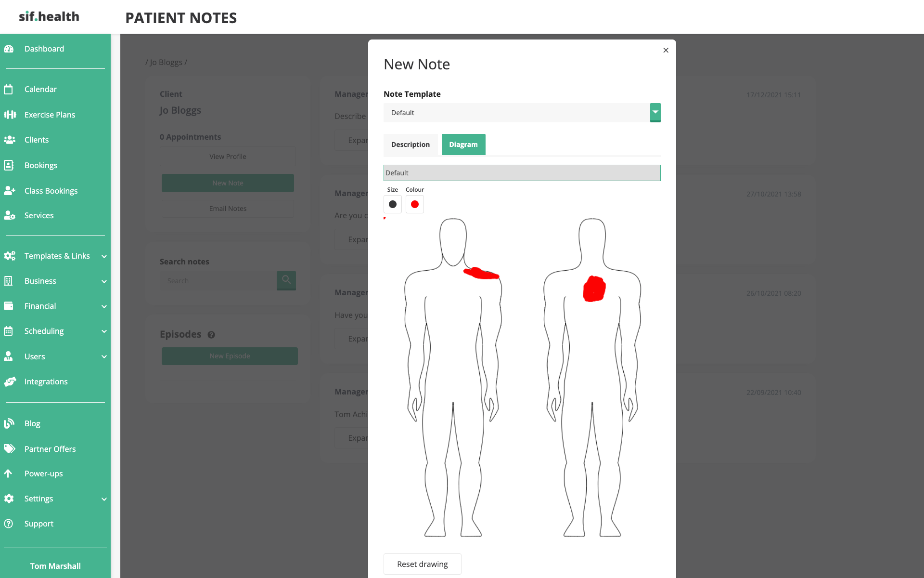Open the Default diagram selector
The width and height of the screenshot is (924, 578).
(522, 173)
